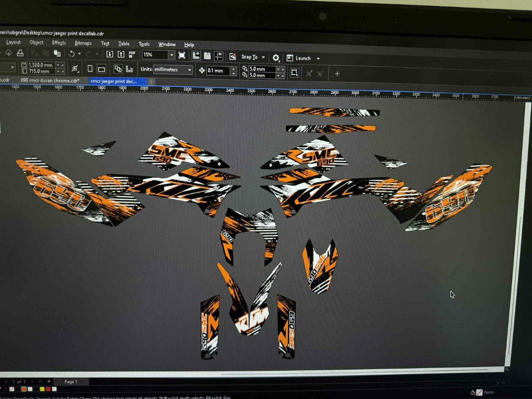
Task: Click the nudge distance 0.1 mm field
Action: tap(218, 70)
